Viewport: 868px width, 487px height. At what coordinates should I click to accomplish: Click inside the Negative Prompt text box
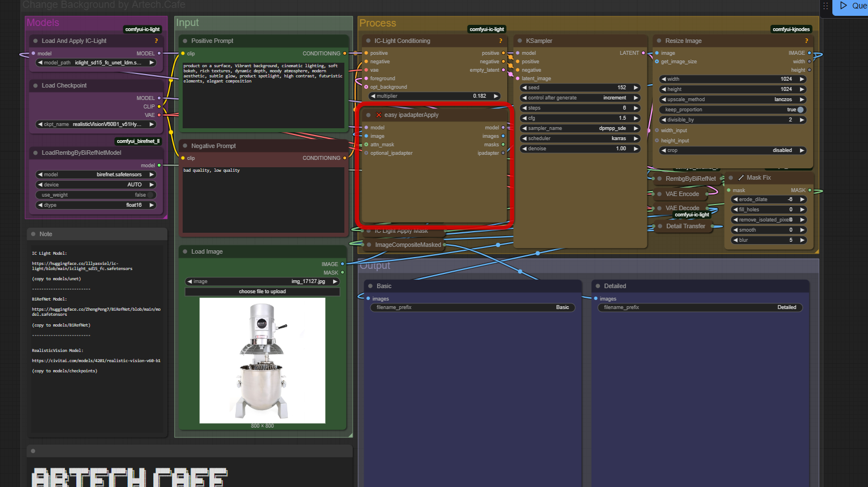(x=263, y=198)
